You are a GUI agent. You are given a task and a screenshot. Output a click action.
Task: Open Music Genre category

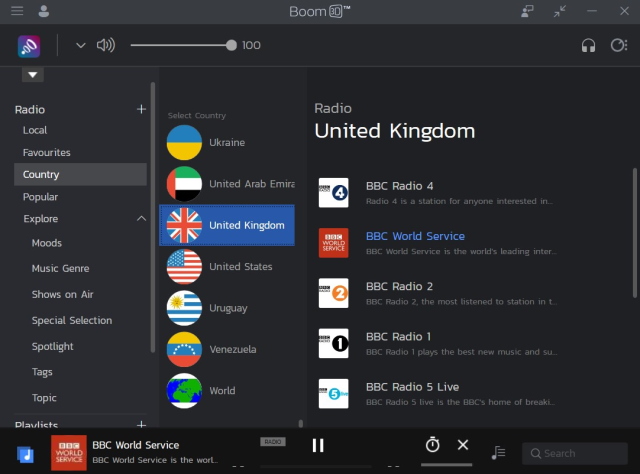[x=60, y=268]
